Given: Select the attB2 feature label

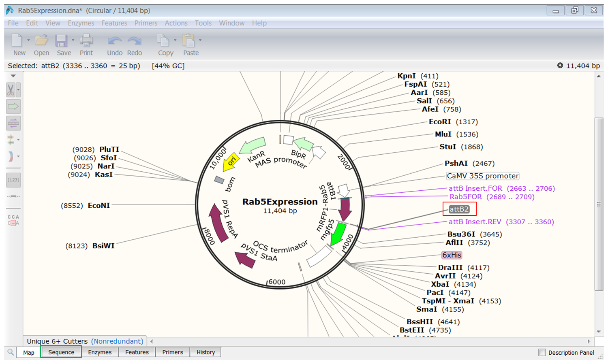Looking at the screenshot, I should (x=459, y=209).
